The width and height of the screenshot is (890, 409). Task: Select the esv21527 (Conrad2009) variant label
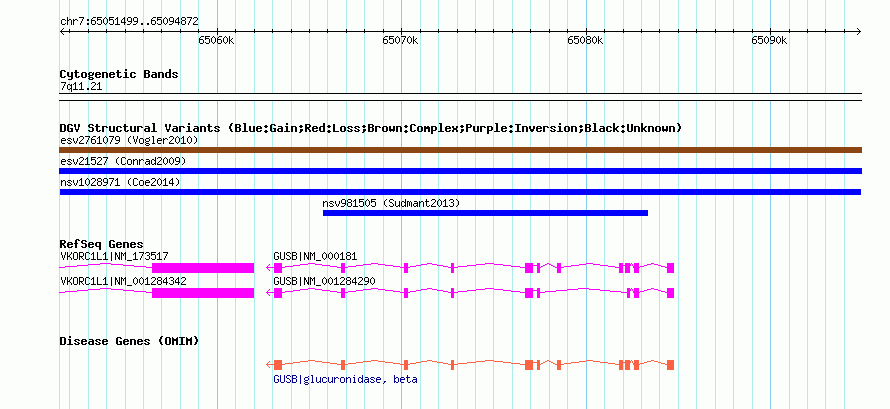123,161
